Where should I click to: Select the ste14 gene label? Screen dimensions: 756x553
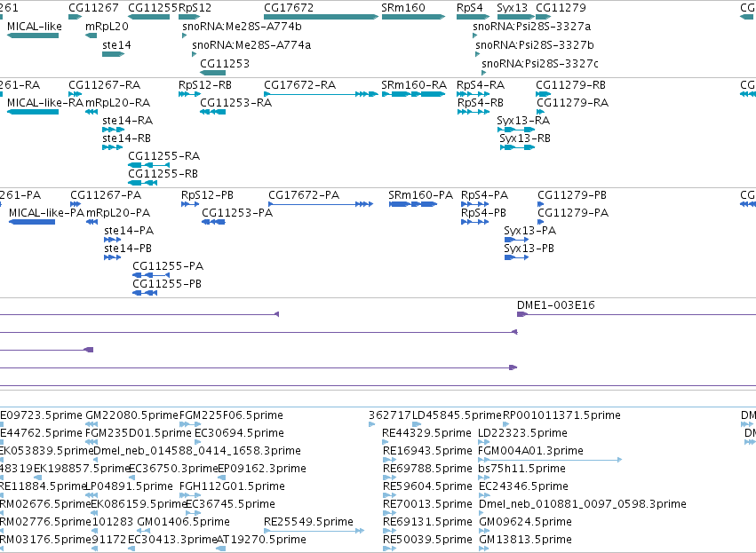point(116,44)
